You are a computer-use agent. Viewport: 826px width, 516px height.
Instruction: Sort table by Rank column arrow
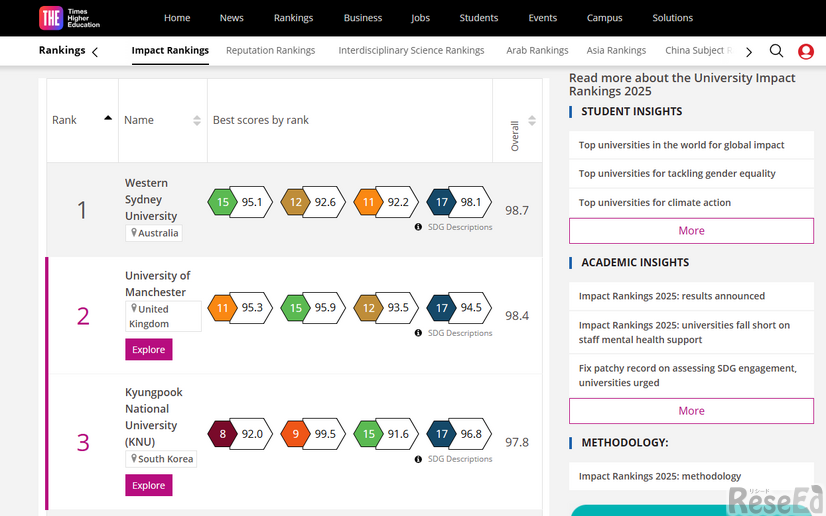(x=108, y=118)
